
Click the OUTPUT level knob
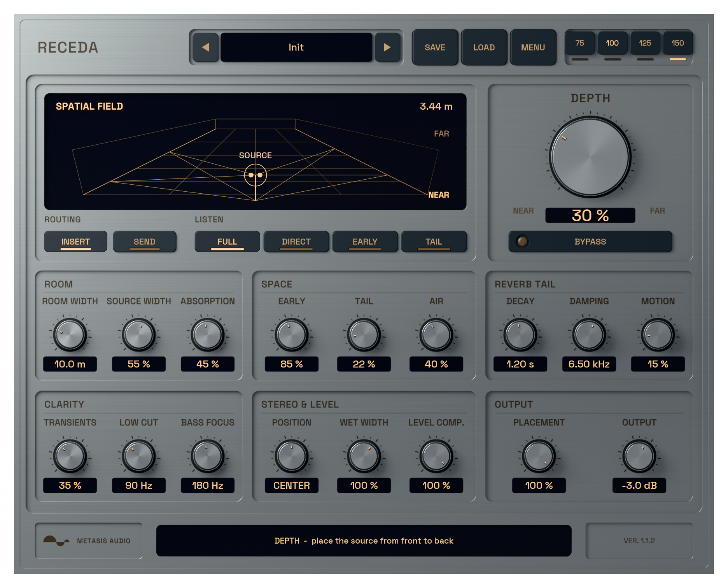click(639, 456)
